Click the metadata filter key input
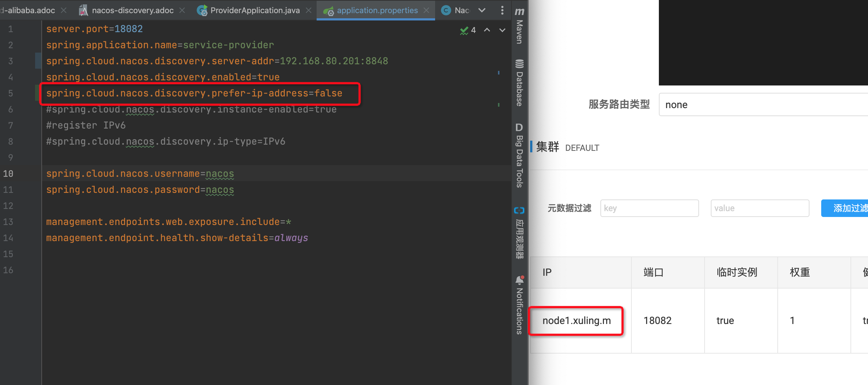The image size is (868, 385). point(649,208)
